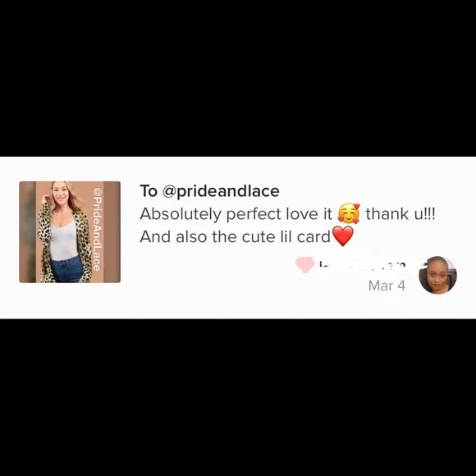This screenshot has width=476, height=476.
Task: Click the word "To" before the mention
Action: (x=149, y=191)
